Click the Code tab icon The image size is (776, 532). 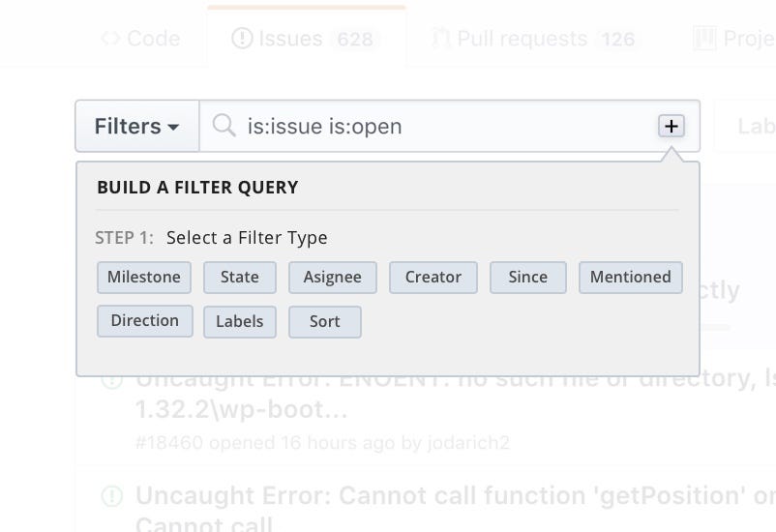click(x=110, y=39)
